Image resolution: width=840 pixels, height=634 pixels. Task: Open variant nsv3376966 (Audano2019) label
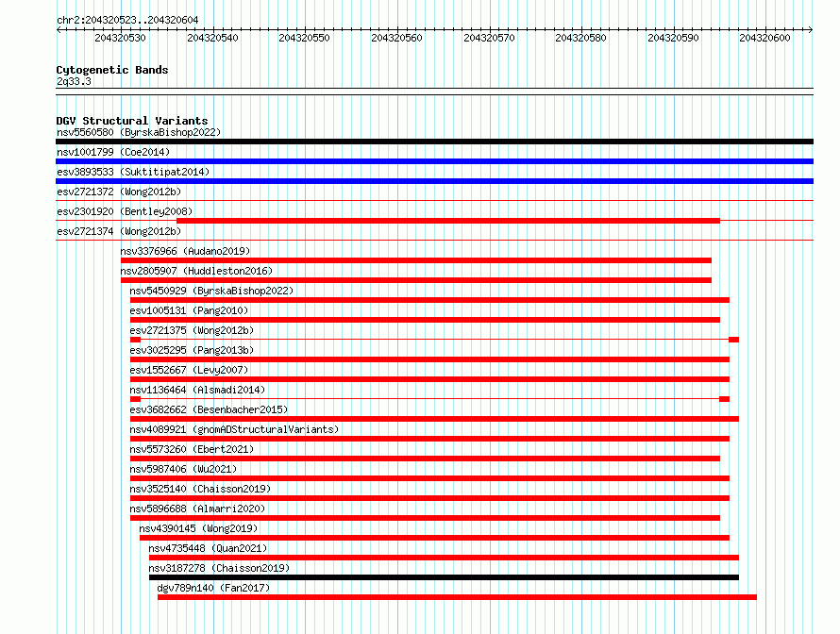(185, 251)
